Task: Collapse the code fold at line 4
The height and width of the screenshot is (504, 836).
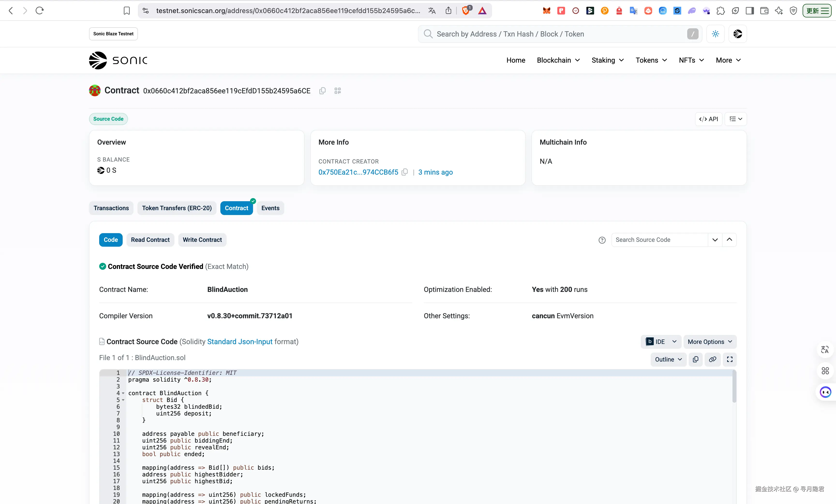Action: click(x=123, y=393)
